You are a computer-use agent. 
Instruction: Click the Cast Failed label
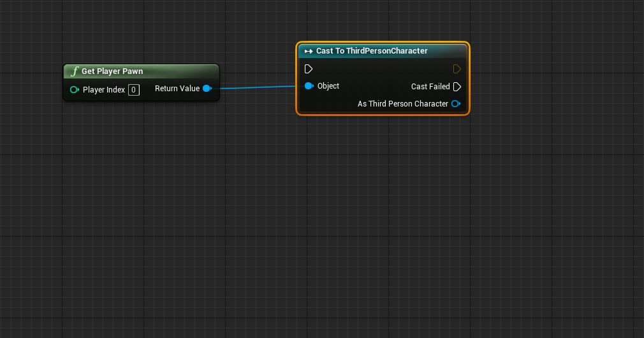pos(430,87)
